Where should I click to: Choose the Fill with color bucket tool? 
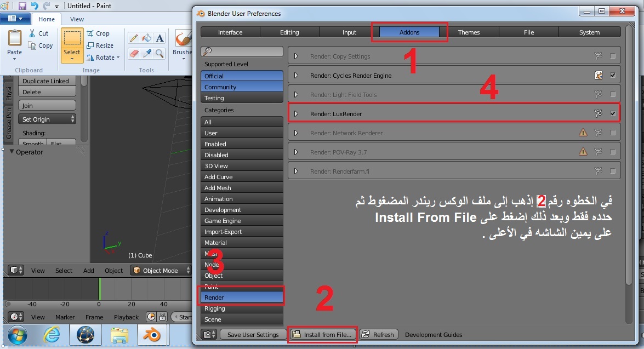pos(147,38)
